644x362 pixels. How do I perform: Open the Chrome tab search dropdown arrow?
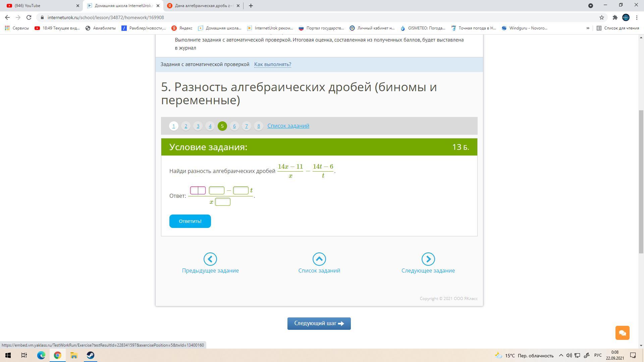tap(591, 6)
